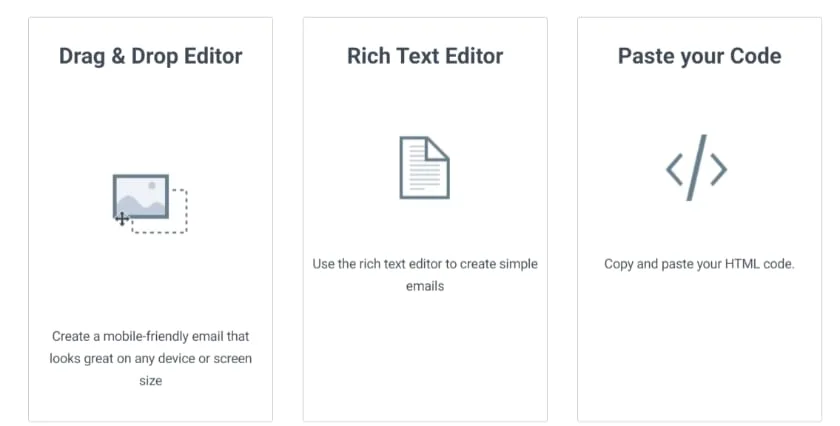
Task: Choose the Rich Text Editor card bottom area
Action: coord(425,359)
